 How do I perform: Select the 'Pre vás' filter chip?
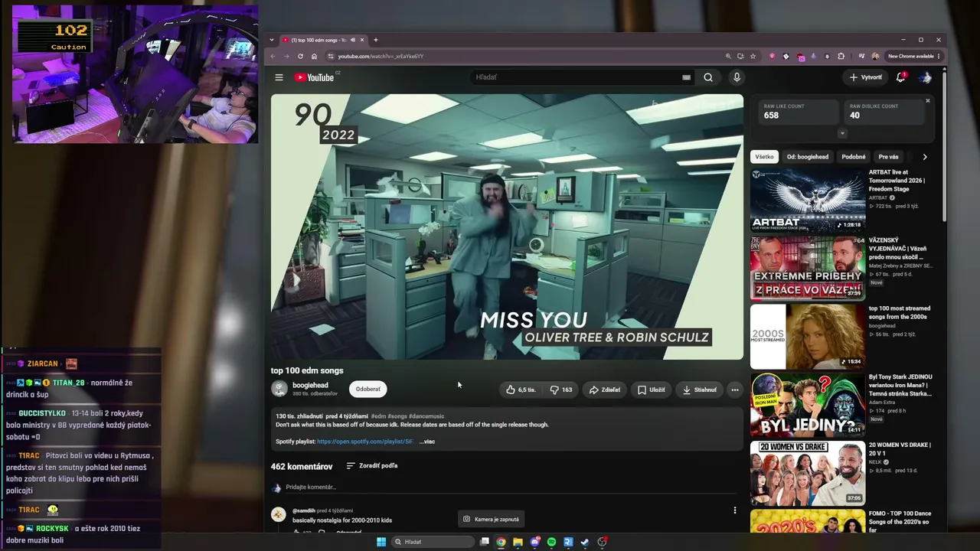click(889, 157)
